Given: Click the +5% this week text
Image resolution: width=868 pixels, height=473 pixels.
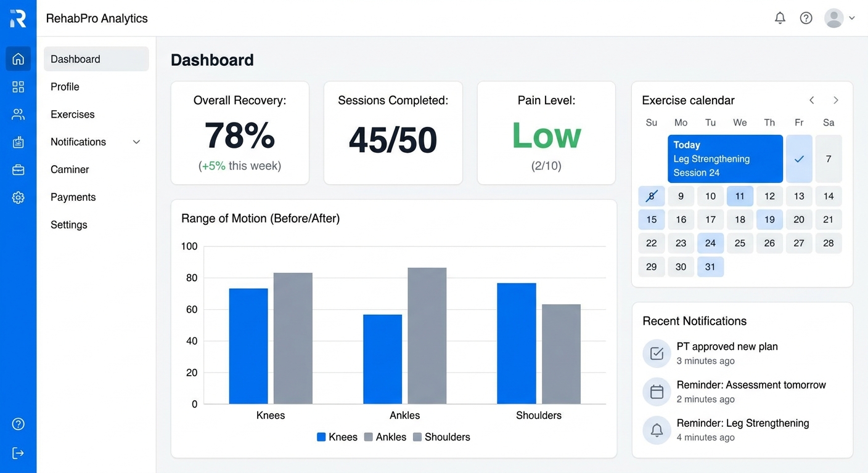Looking at the screenshot, I should click(x=240, y=166).
